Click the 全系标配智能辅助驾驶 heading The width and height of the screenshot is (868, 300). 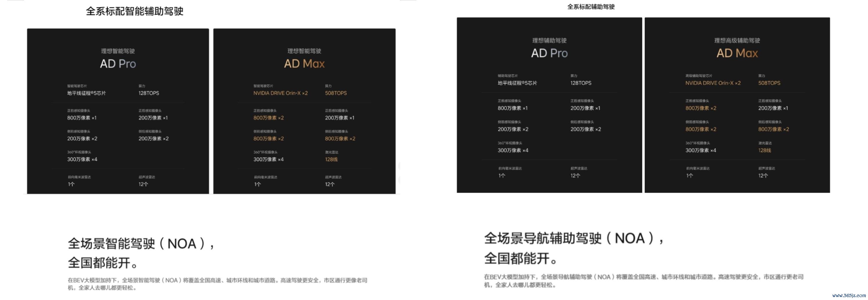click(x=134, y=11)
